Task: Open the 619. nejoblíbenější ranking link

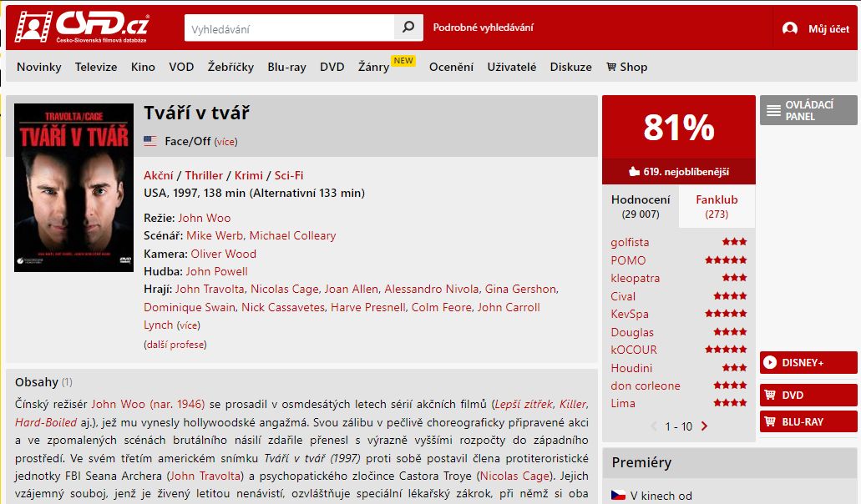Action: point(679,172)
